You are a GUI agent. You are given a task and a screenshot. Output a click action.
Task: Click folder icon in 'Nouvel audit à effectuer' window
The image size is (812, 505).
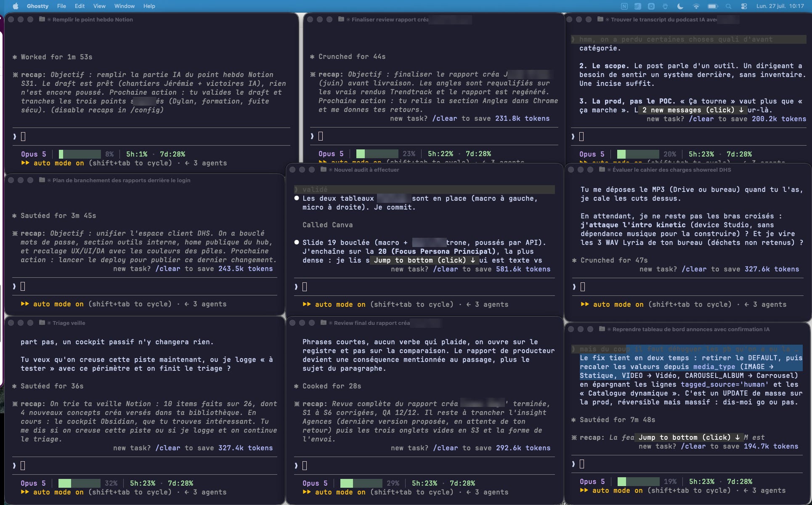click(324, 169)
